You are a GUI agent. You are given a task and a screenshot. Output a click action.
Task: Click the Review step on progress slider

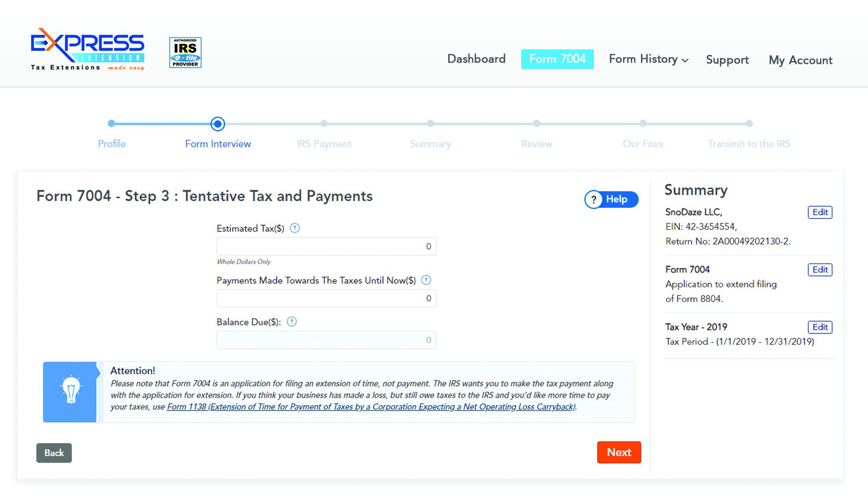pos(536,123)
